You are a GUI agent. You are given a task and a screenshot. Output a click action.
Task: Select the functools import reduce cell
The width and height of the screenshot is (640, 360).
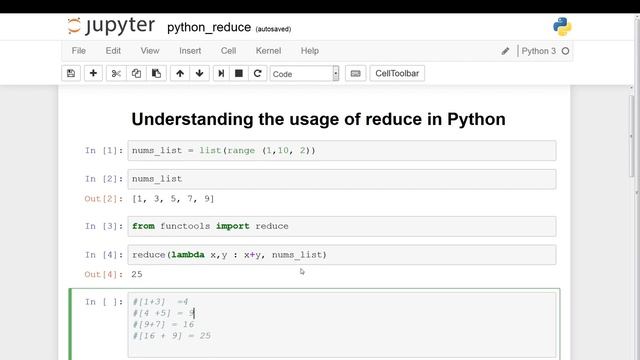342,226
